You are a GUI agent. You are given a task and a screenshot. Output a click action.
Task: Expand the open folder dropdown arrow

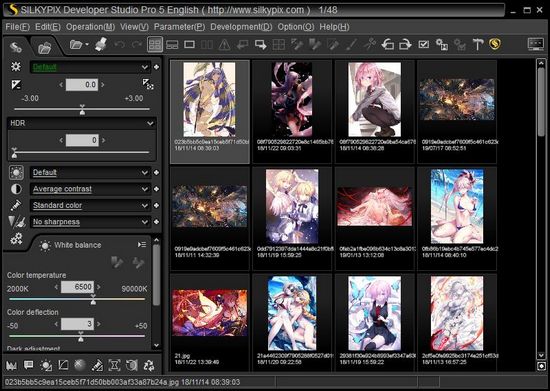pyautogui.click(x=87, y=45)
